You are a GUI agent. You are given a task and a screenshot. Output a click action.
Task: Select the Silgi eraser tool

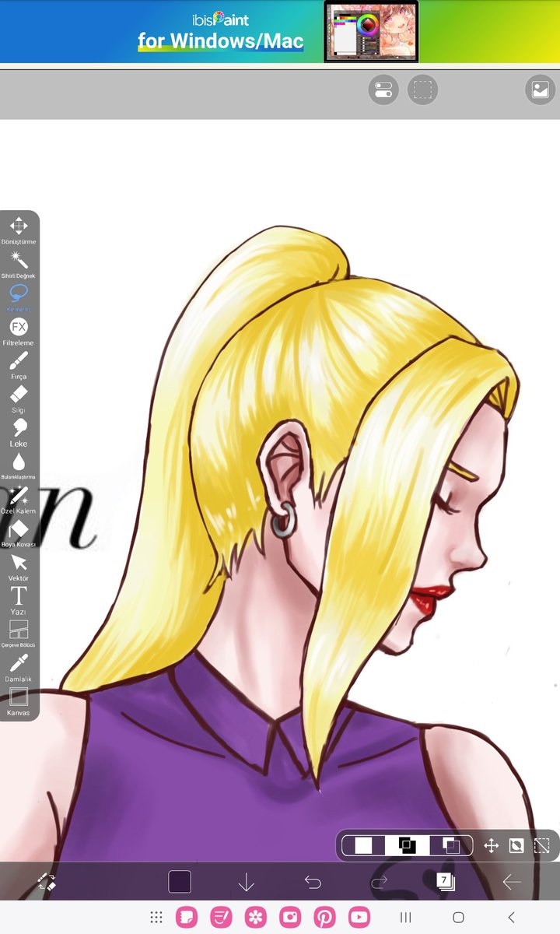[19, 398]
